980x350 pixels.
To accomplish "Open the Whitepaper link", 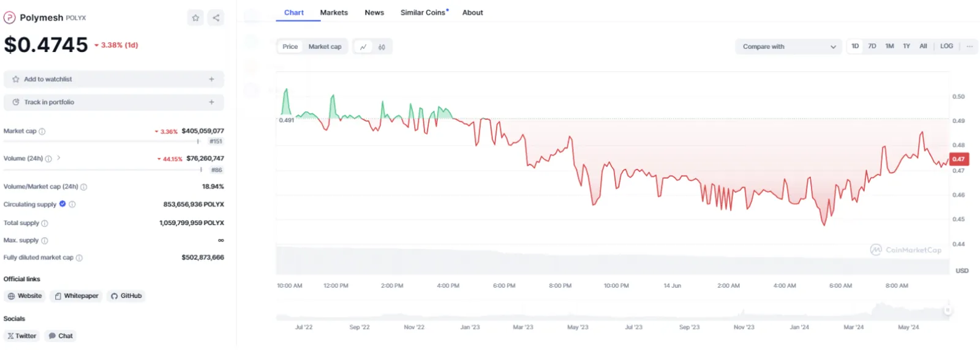I will click(77, 296).
